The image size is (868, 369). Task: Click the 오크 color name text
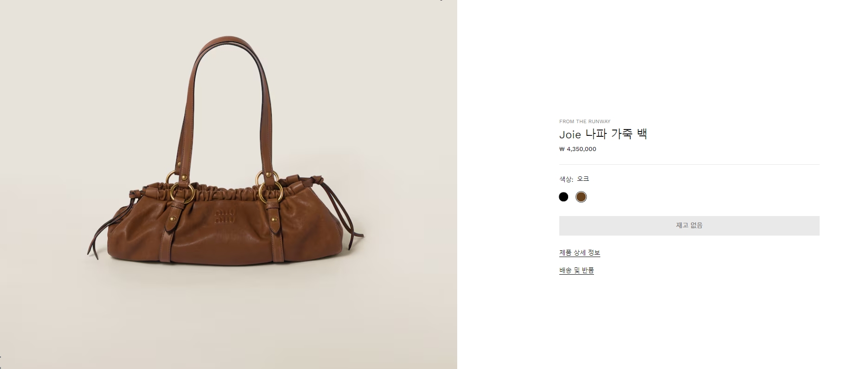583,179
